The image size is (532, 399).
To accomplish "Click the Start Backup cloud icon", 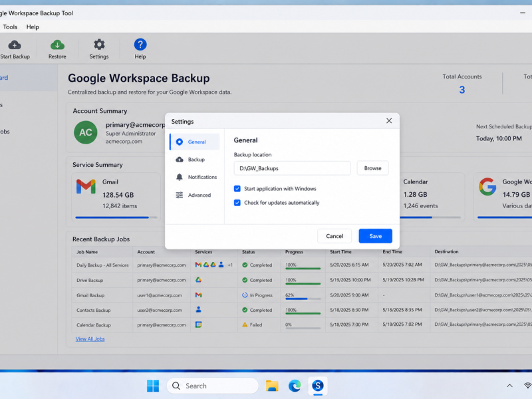I will (x=15, y=45).
